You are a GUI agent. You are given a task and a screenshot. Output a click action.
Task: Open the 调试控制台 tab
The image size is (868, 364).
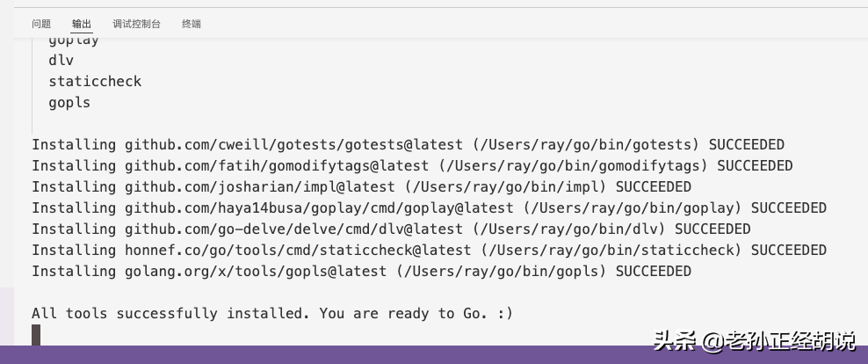(x=136, y=24)
